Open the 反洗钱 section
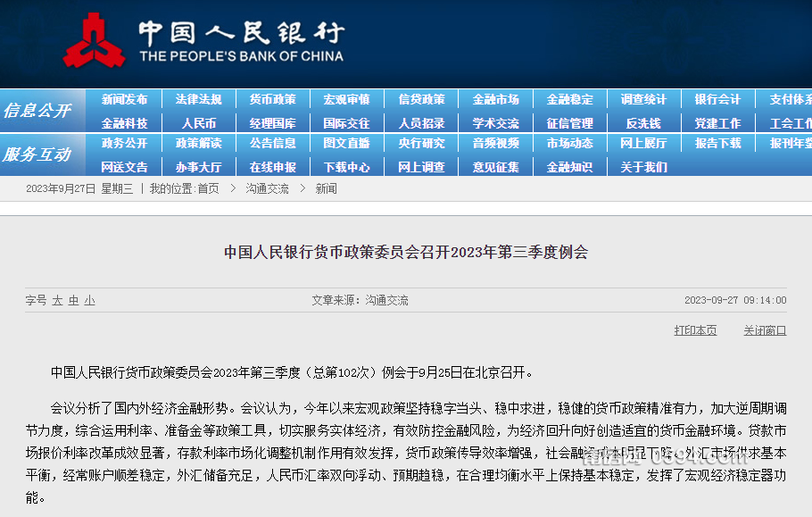Screen dimensions: 812x517 [643, 123]
